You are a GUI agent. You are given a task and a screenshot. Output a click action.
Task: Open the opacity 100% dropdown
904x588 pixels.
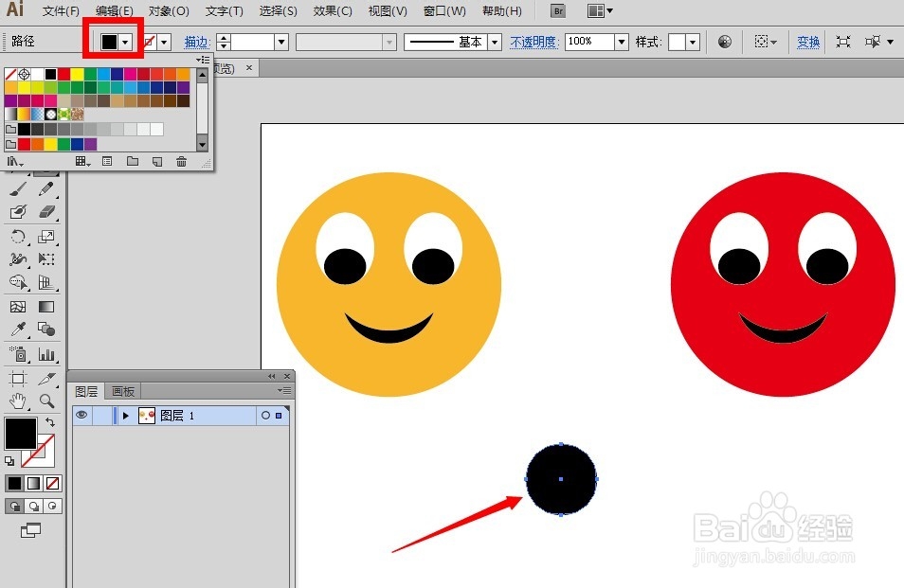tap(622, 42)
